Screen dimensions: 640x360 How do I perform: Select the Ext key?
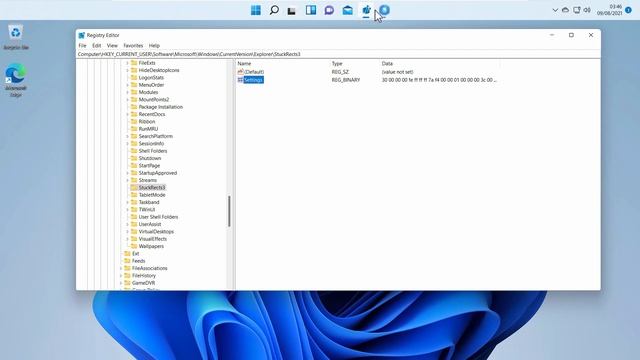[x=136, y=254]
